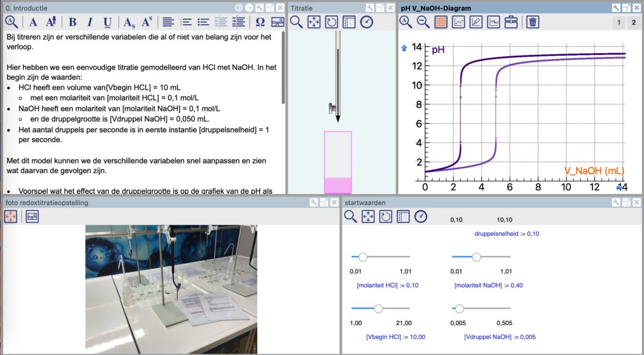Switch to diagram tab 2
This screenshot has height=355, width=644.
[634, 22]
